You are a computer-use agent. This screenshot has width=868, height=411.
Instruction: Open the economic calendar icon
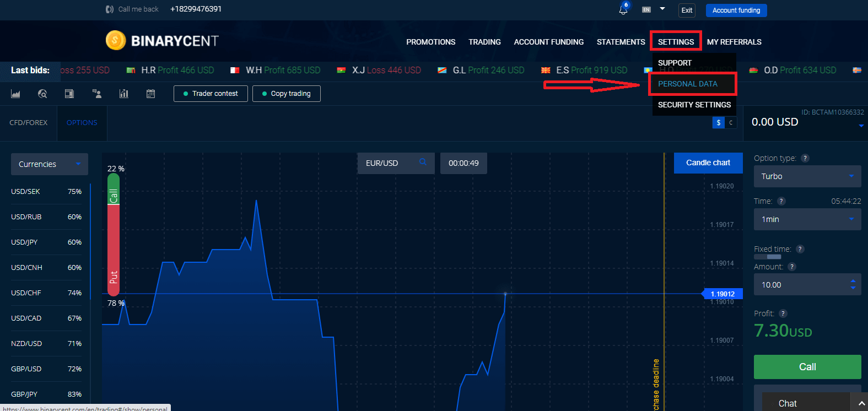[x=150, y=94]
